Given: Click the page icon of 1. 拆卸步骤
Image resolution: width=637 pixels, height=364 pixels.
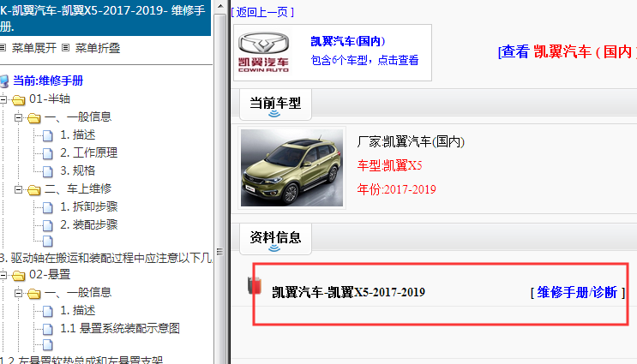Looking at the screenshot, I should pyautogui.click(x=47, y=207).
